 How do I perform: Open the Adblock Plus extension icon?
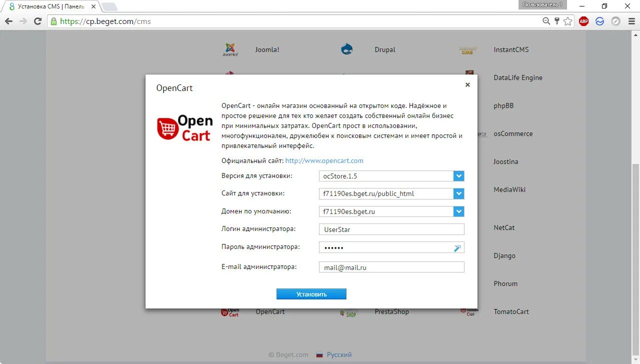583,21
